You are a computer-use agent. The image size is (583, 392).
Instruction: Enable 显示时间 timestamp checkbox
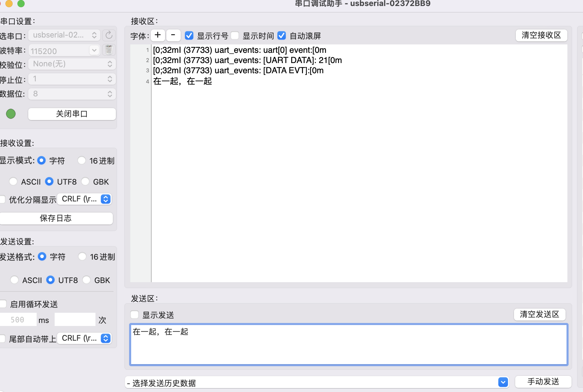tap(235, 36)
